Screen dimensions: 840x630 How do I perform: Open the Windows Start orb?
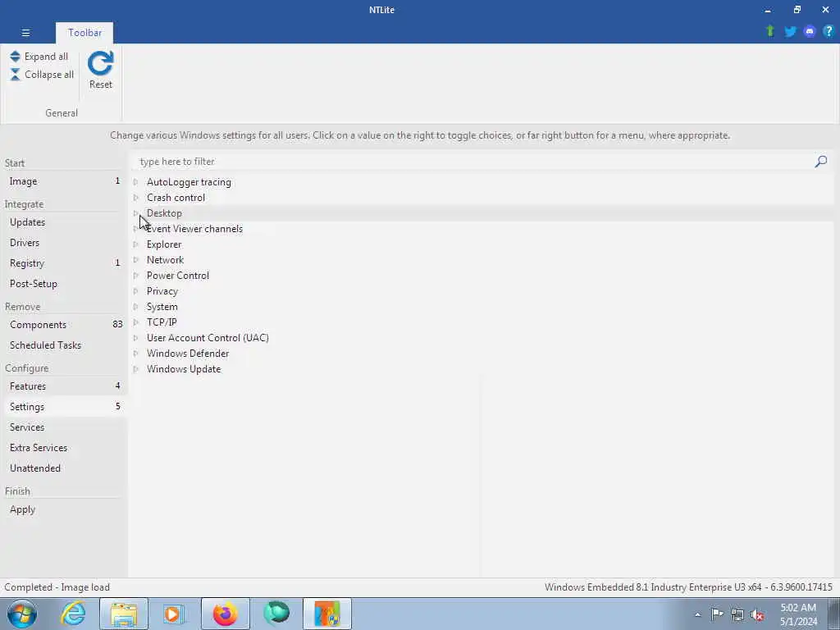pos(22,614)
